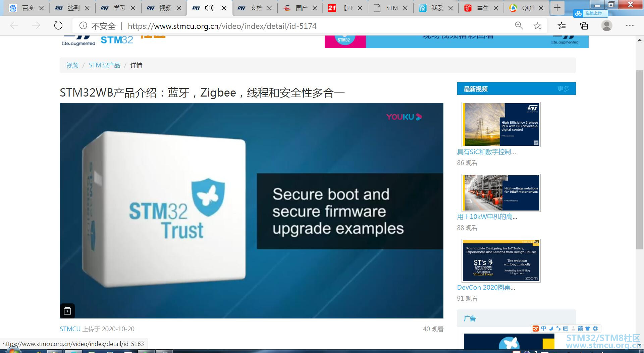644x353 pixels.
Task: Click the browser forward arrow
Action: (36, 26)
